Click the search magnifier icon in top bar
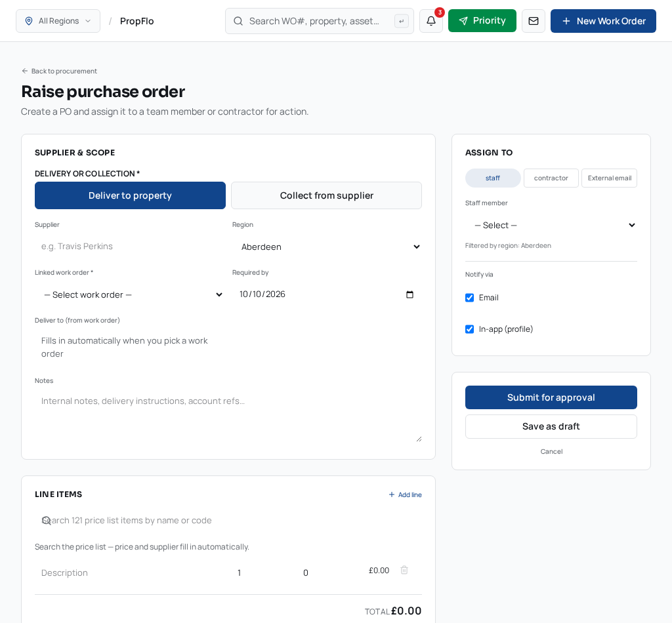Screen dimensions: 672x623 pyautogui.click(x=238, y=21)
